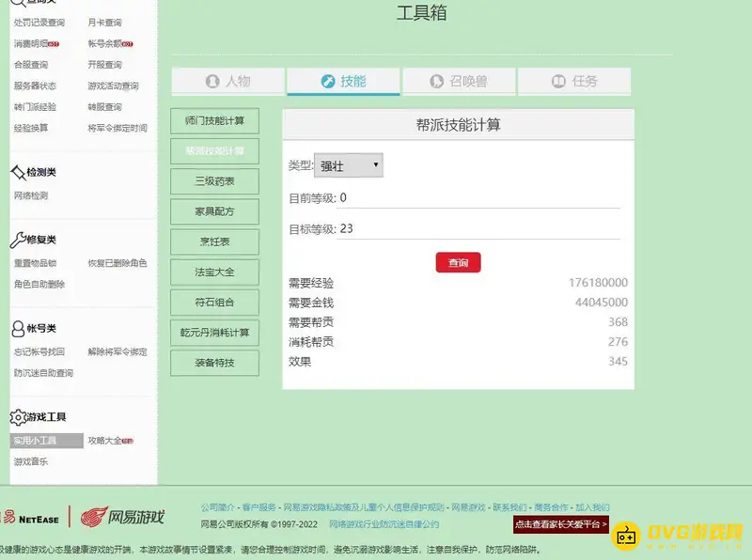Viewport: 752px width, 560px height.
Task: Open 解除将军令绑定 link
Action: [x=117, y=352]
